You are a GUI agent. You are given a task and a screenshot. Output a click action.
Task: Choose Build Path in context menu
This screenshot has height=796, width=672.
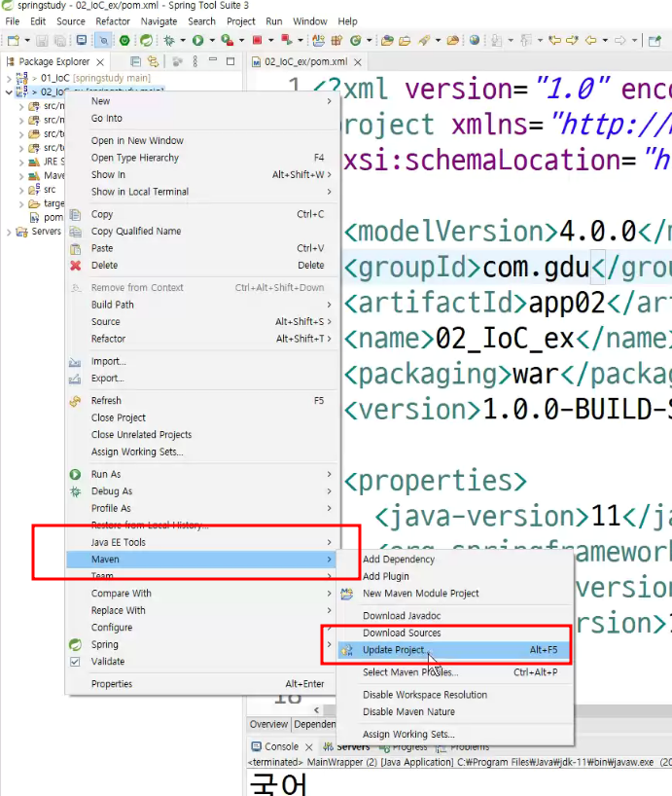coord(201,305)
